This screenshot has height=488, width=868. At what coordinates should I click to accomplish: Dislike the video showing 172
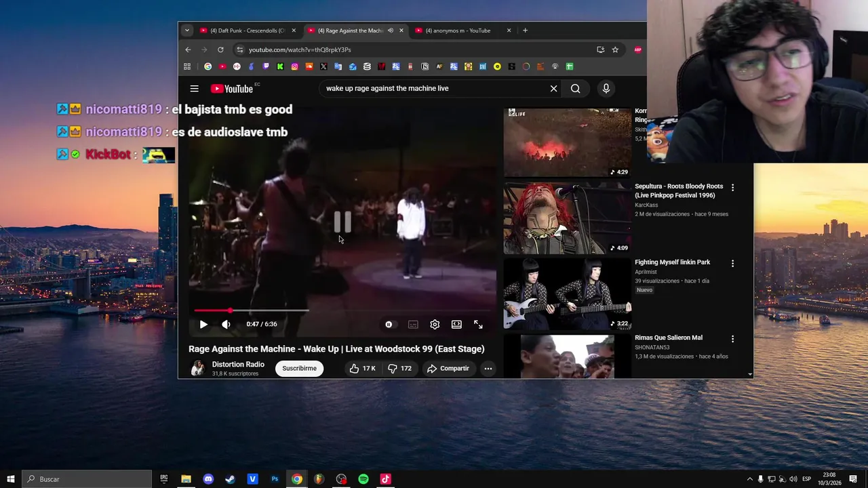click(399, 368)
